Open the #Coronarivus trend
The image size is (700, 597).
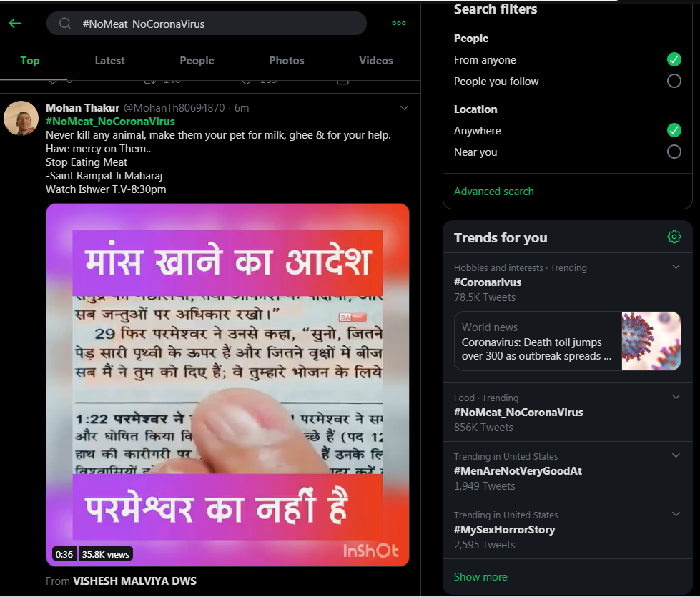point(488,282)
